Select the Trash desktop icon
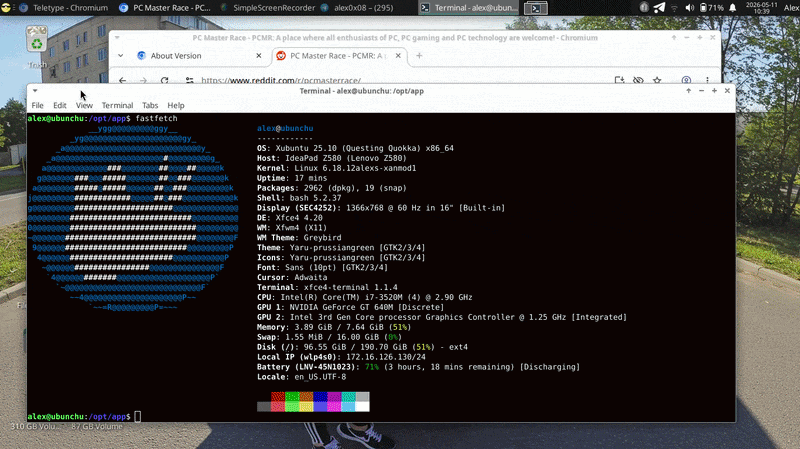This screenshot has width=800, height=449. (x=37, y=47)
